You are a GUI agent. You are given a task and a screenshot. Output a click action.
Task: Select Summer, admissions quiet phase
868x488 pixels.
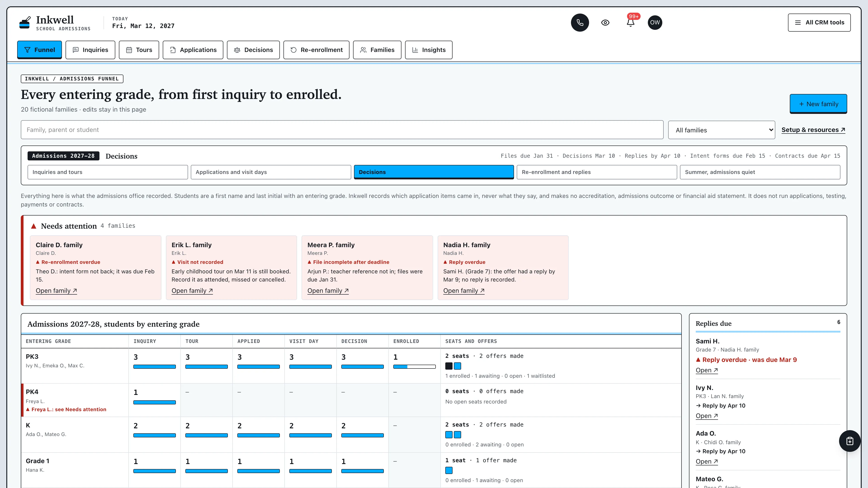(x=760, y=172)
